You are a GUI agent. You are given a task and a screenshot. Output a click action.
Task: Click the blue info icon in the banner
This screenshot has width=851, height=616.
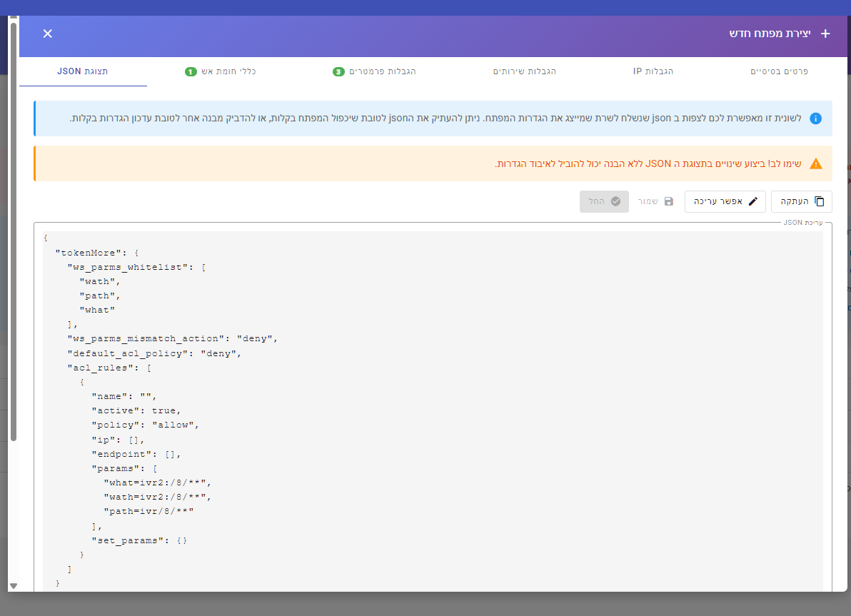(x=815, y=118)
